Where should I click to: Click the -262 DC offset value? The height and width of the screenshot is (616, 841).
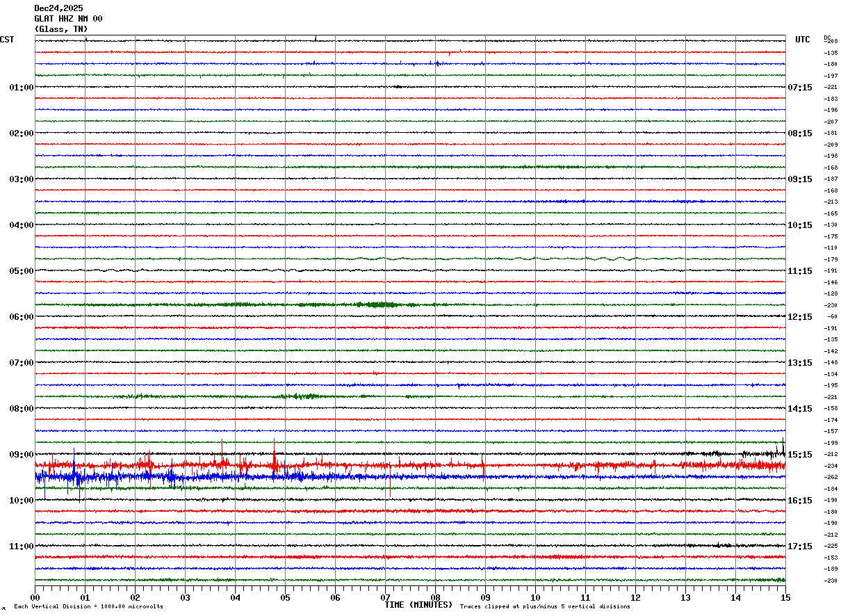[831, 478]
